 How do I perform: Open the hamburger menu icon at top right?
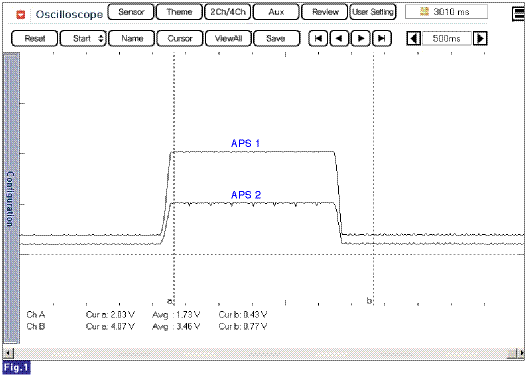[x=518, y=14]
